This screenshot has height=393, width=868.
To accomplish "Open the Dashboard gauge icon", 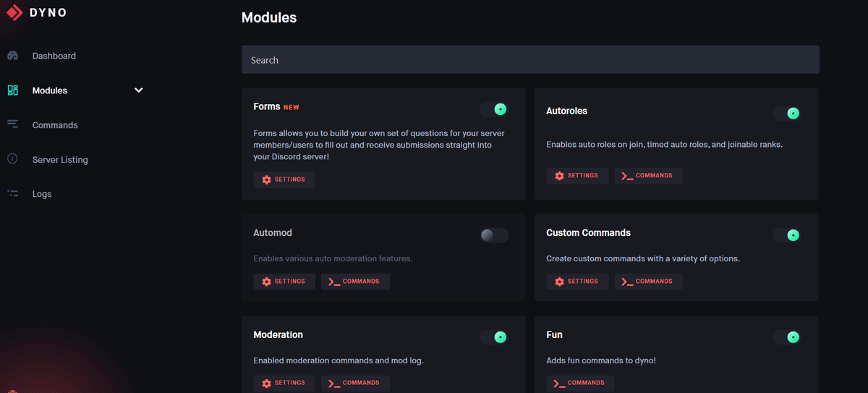I will click(12, 56).
